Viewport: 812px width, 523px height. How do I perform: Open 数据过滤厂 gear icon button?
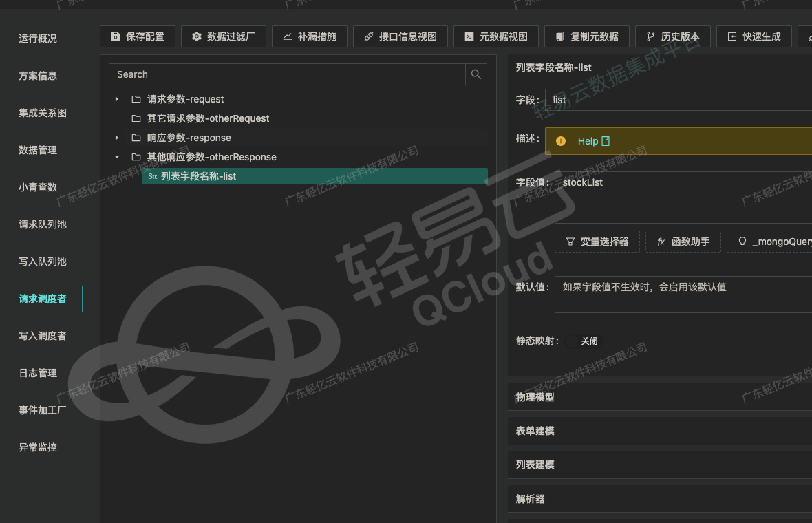tap(197, 36)
